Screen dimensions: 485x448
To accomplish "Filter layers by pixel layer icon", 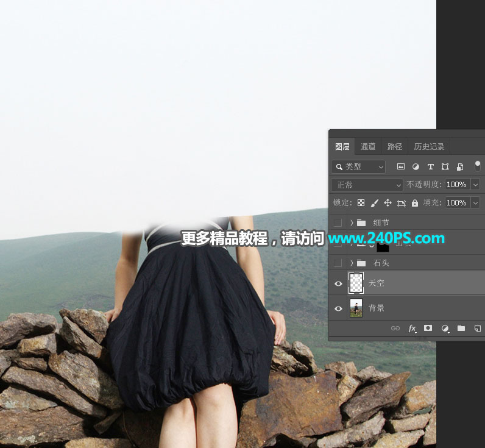I will point(400,167).
